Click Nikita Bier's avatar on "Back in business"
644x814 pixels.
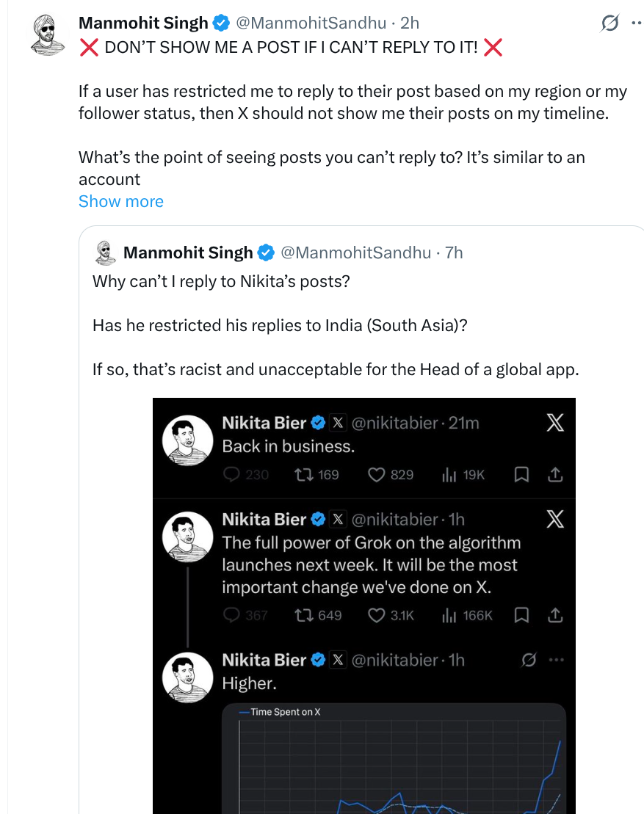[x=187, y=440]
